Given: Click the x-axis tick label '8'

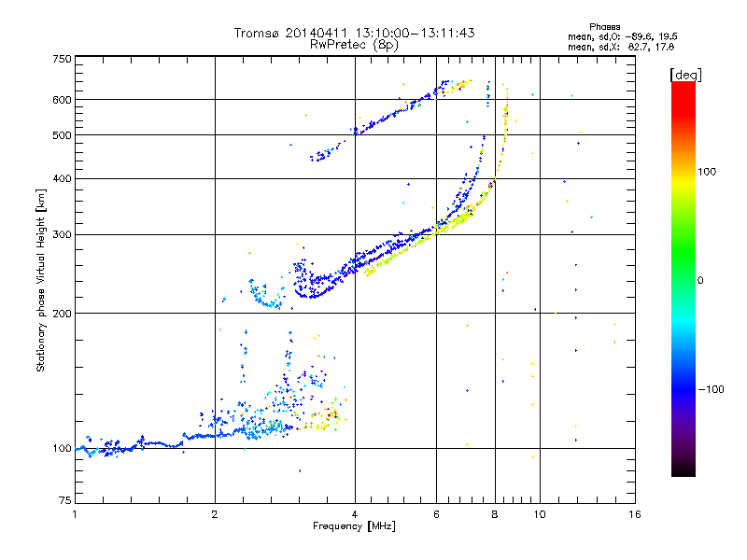Looking at the screenshot, I should [x=495, y=514].
